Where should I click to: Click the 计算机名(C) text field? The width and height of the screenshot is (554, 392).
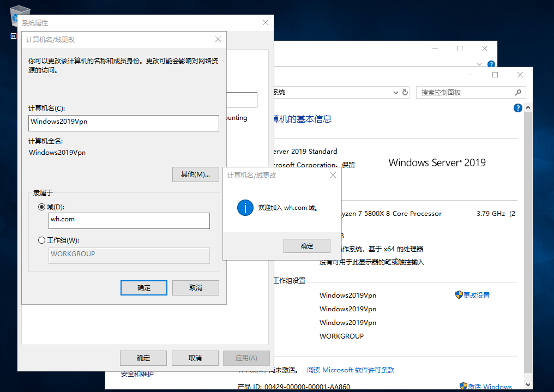[x=124, y=123]
